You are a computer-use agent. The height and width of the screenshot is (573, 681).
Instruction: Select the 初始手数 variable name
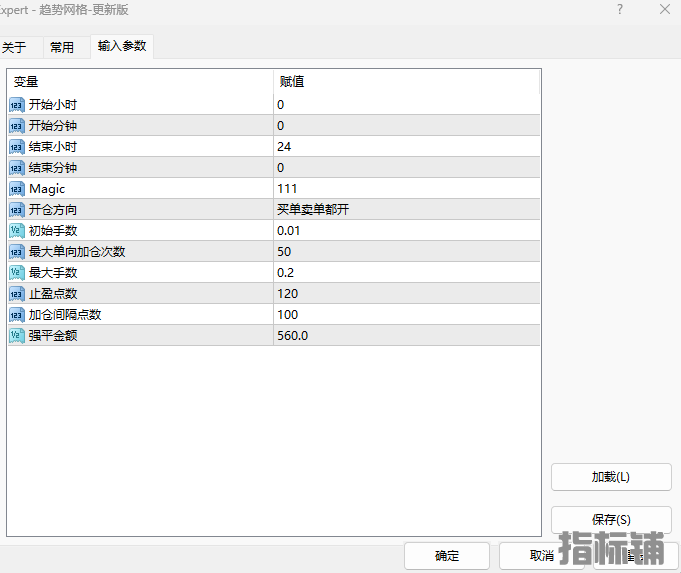point(53,231)
